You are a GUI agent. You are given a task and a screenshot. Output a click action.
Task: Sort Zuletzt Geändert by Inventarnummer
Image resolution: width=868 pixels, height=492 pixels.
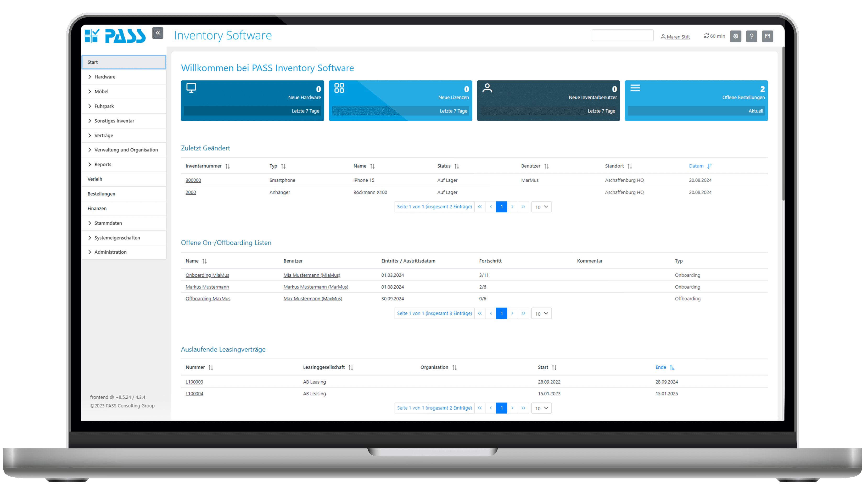pos(228,166)
